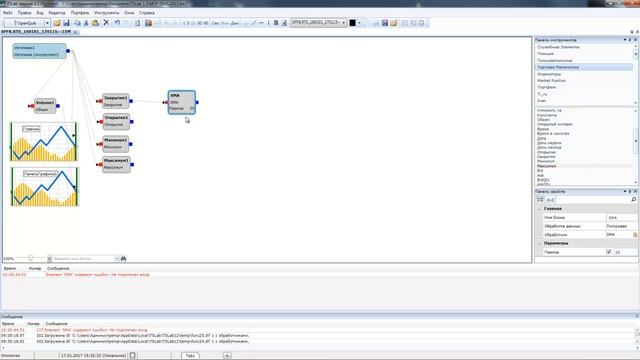Select Служебные Элементы category

pyautogui.click(x=558, y=47)
